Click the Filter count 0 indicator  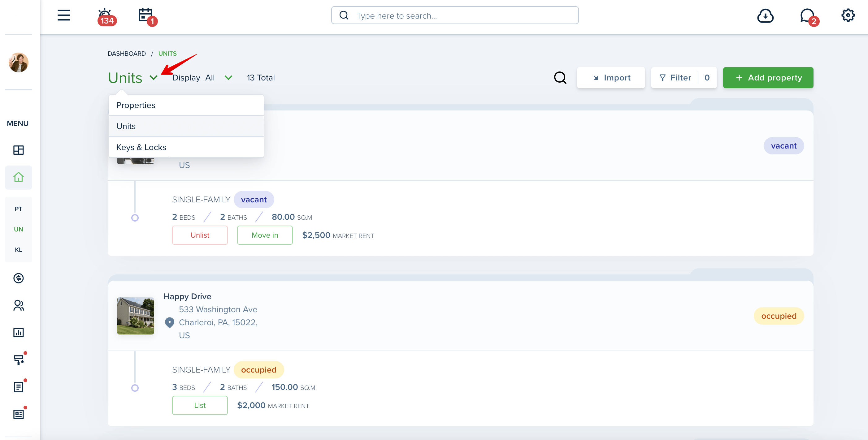pyautogui.click(x=707, y=78)
